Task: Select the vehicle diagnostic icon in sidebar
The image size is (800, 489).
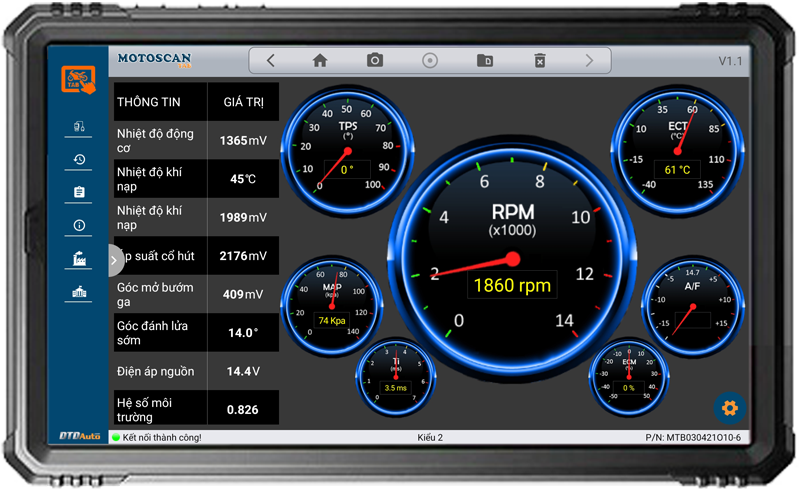Action: click(79, 126)
